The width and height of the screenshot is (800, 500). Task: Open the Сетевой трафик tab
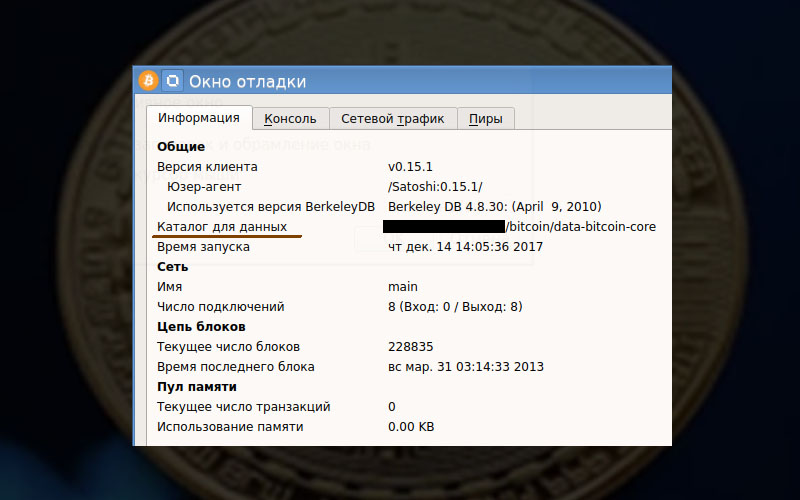click(x=393, y=118)
